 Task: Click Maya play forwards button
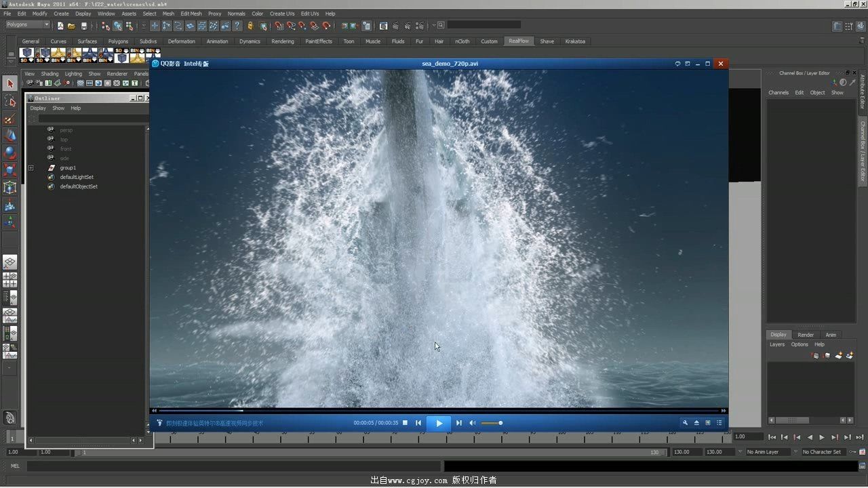(x=822, y=437)
